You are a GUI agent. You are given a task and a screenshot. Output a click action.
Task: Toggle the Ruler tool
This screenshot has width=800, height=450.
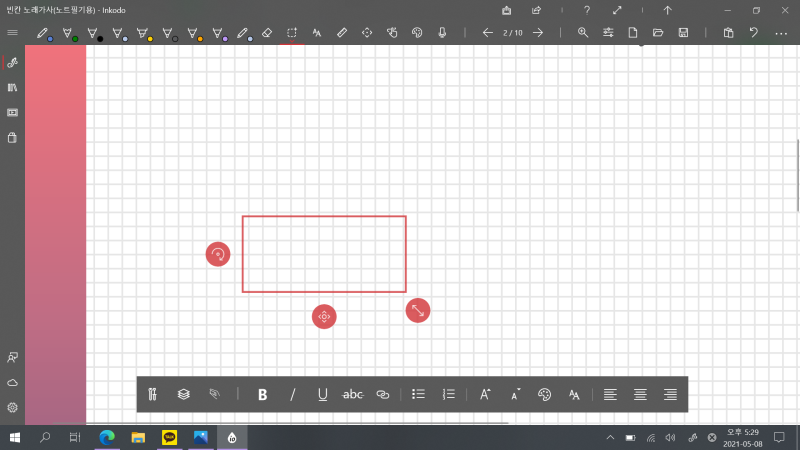click(342, 33)
